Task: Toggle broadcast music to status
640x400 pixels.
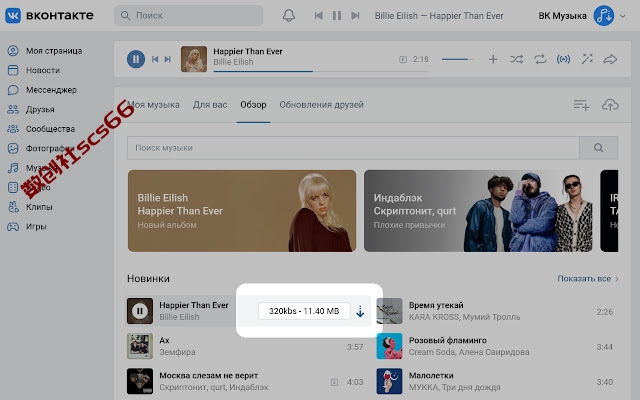Action: 563,60
